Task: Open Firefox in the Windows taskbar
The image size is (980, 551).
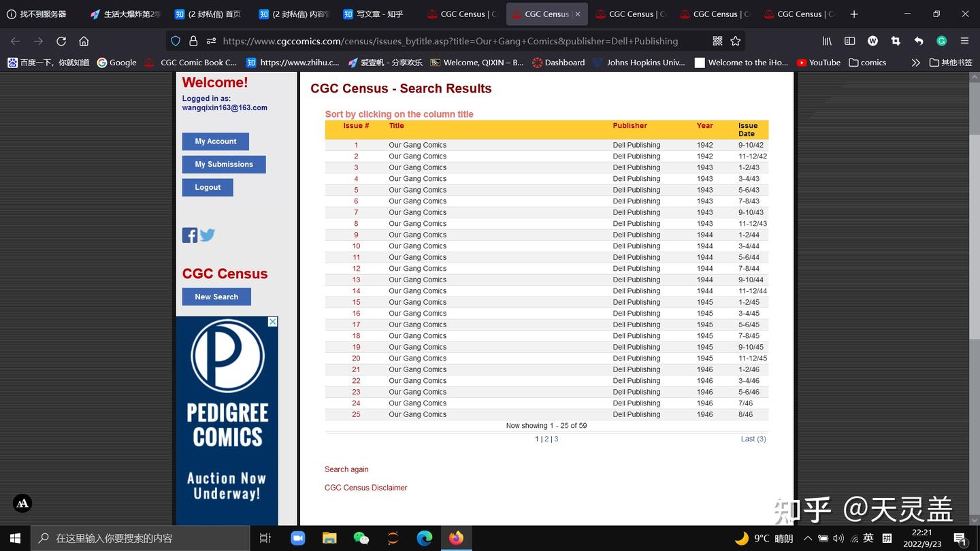Action: pyautogui.click(x=456, y=538)
